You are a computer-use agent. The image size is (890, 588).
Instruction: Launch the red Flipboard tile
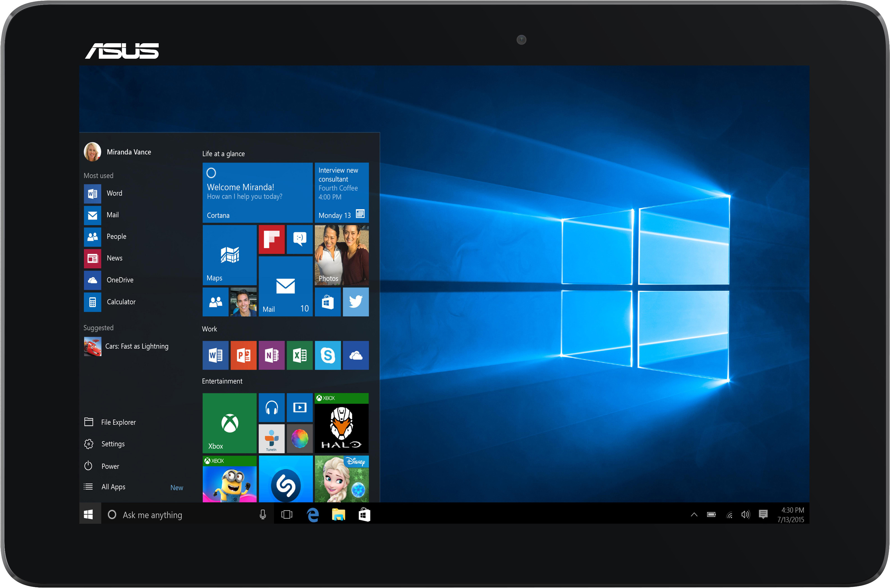tap(272, 239)
